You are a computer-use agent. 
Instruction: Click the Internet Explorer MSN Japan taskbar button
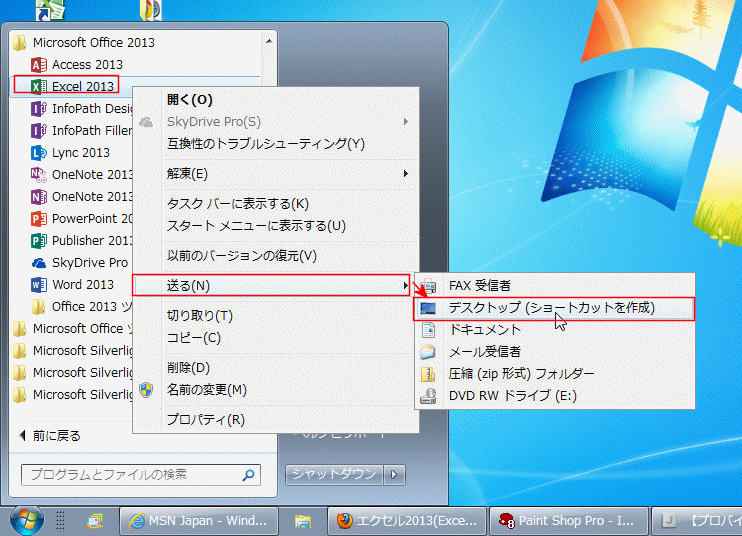(199, 521)
